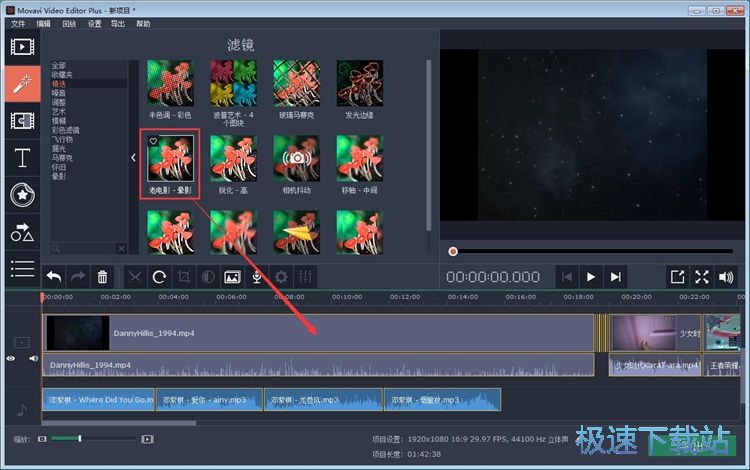Click the zoom-in timeline icon
The height and width of the screenshot is (470, 750).
tap(147, 439)
